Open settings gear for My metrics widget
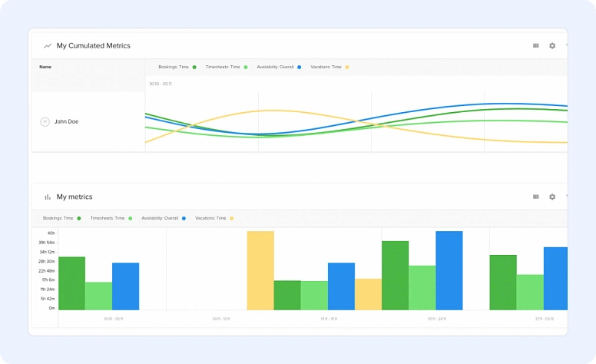The height and width of the screenshot is (364, 596). (551, 197)
